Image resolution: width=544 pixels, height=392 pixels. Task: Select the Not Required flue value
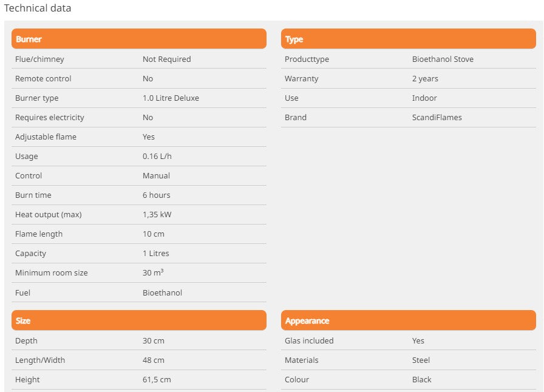pos(166,59)
